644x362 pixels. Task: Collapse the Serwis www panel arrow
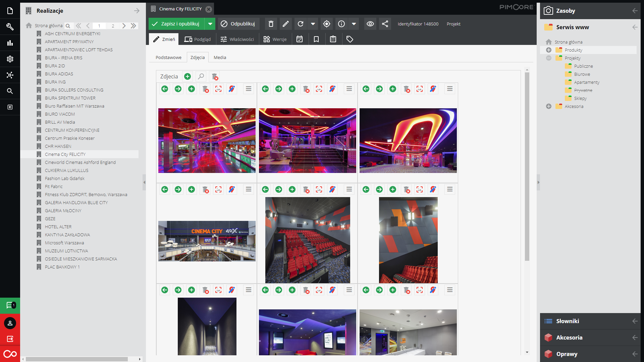(635, 27)
